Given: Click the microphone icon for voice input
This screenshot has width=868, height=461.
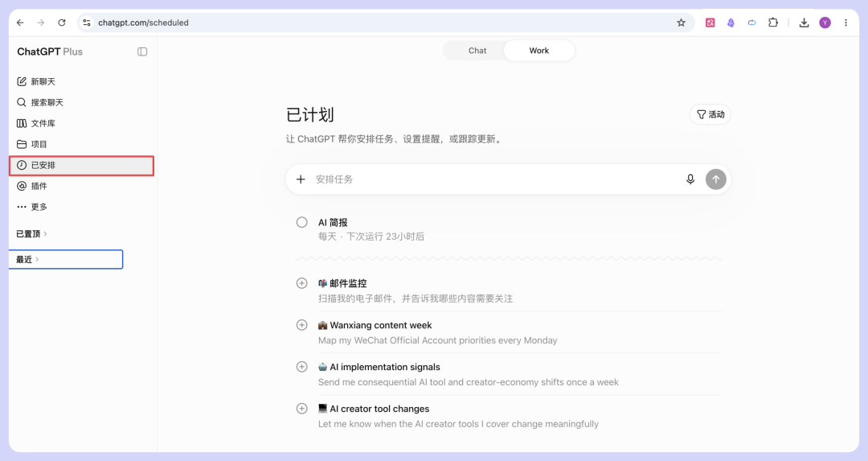Looking at the screenshot, I should [690, 179].
